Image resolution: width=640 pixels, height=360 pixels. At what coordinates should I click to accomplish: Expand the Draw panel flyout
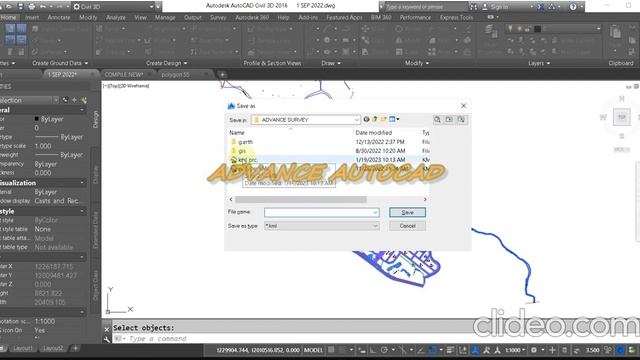point(331,63)
